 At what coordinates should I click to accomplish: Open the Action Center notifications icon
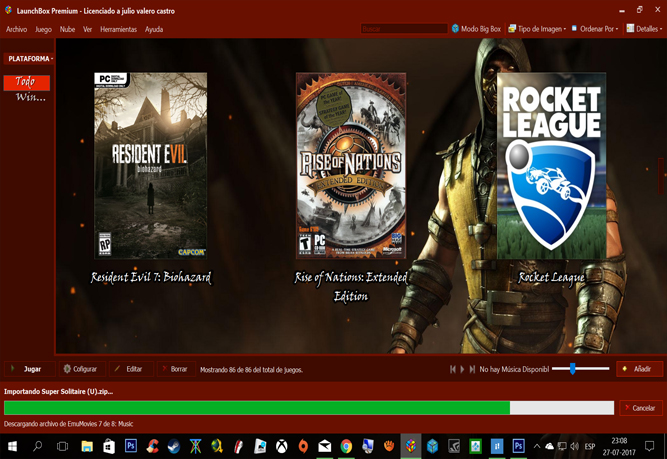pos(650,446)
